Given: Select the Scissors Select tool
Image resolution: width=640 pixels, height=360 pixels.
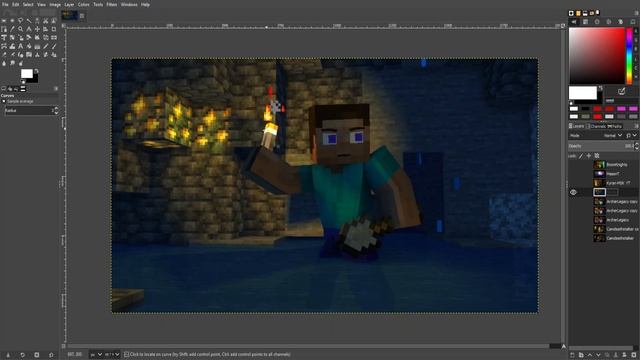Looking at the screenshot, I should point(45,20).
